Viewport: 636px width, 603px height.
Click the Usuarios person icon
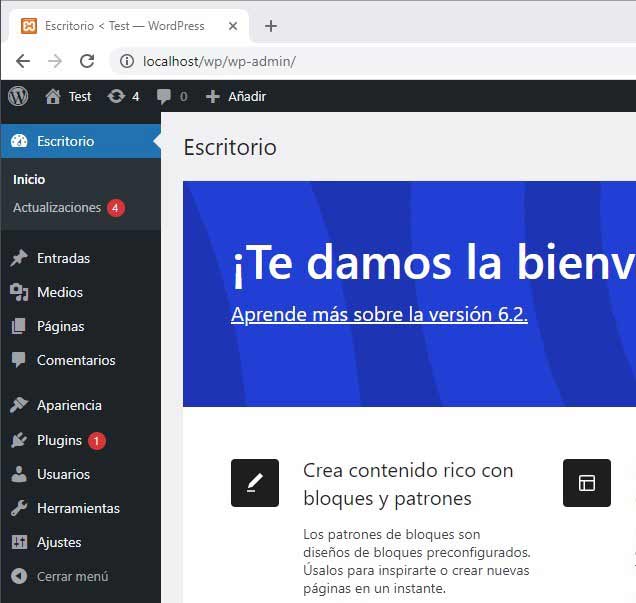pos(19,474)
